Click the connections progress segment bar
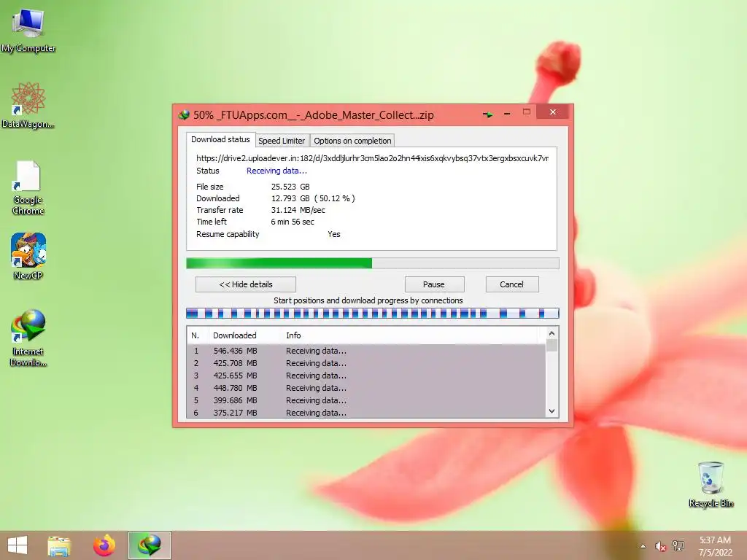 click(x=373, y=313)
